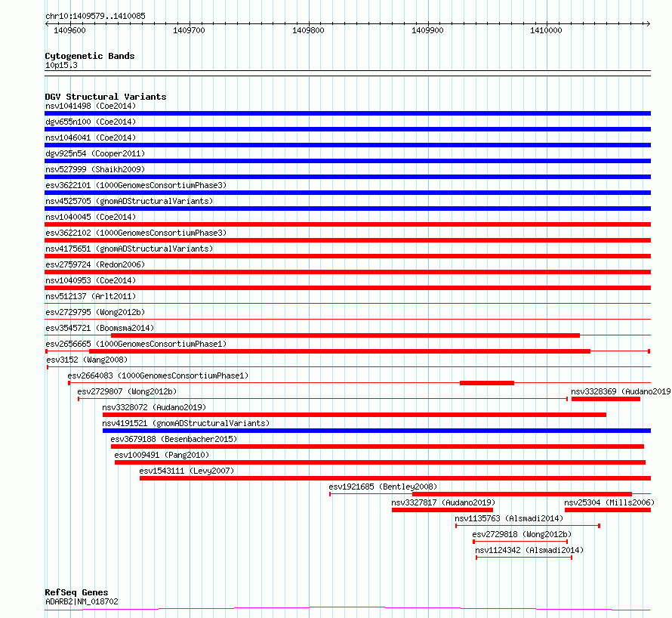Select nsv512137 (Arlt2011) label

click(x=91, y=296)
